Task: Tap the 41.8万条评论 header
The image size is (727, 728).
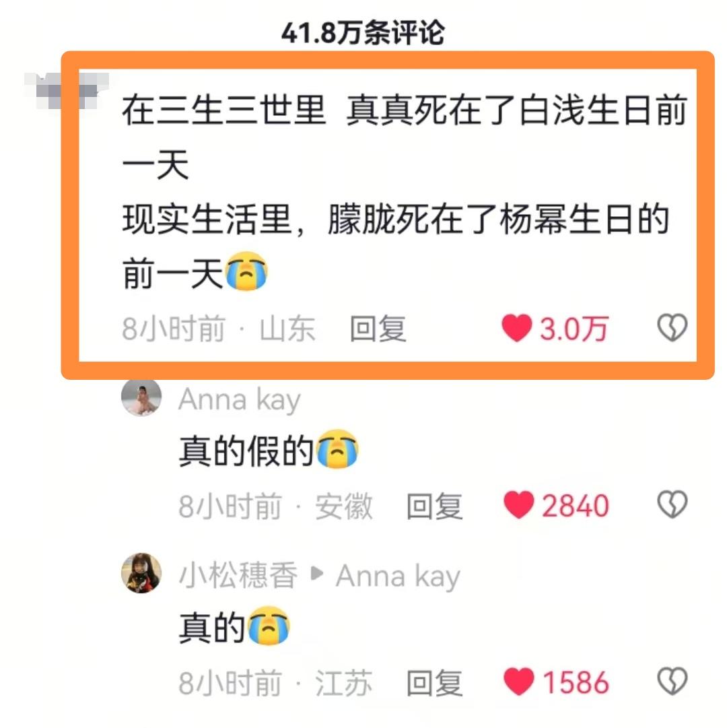Action: tap(363, 32)
